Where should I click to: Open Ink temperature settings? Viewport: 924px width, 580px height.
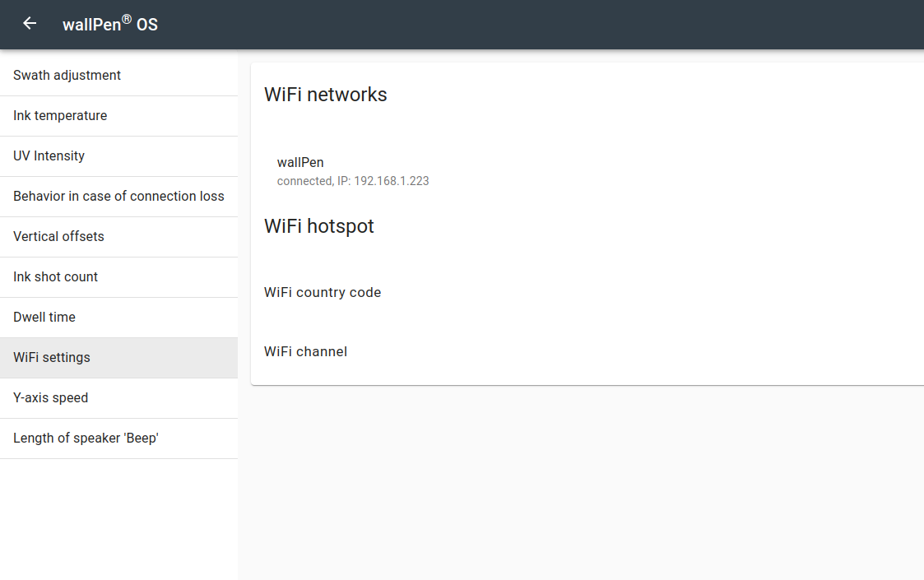point(119,115)
